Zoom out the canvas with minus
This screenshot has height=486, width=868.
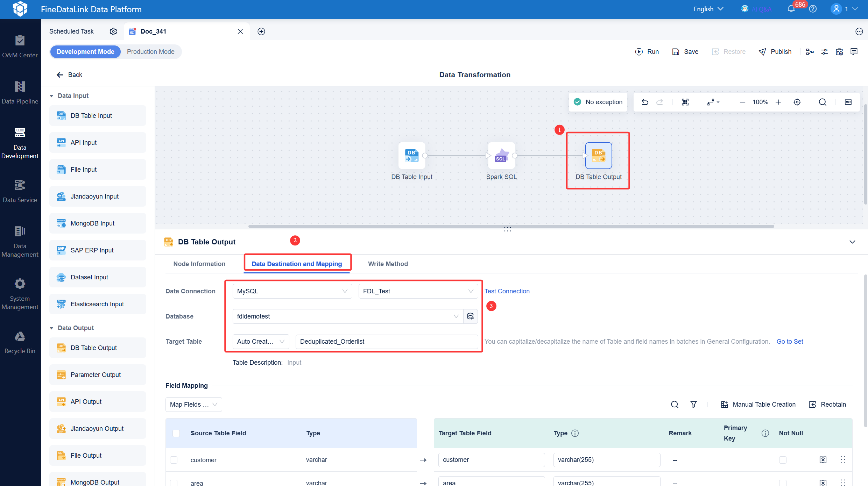coord(742,102)
